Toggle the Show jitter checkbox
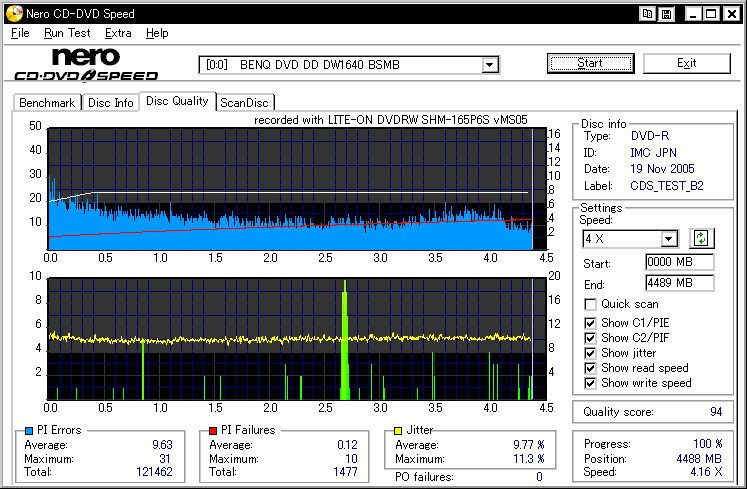Screen dimensions: 747x489 (591, 353)
